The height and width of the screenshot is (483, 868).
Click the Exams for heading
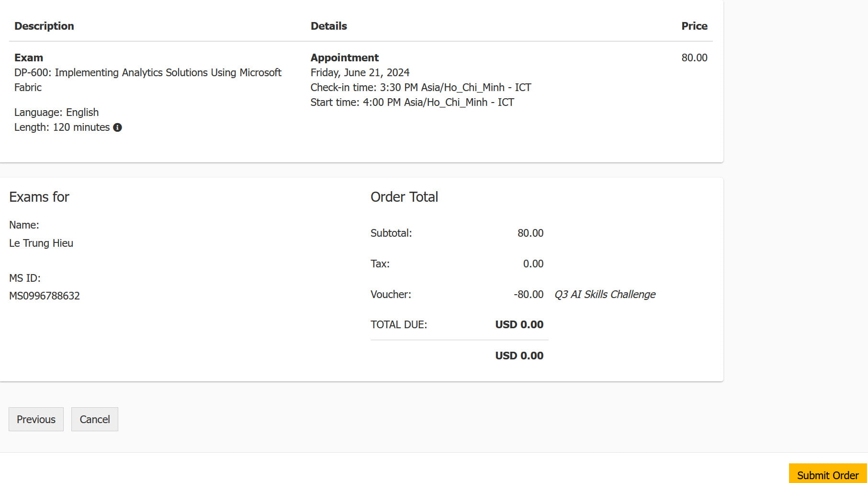(39, 197)
